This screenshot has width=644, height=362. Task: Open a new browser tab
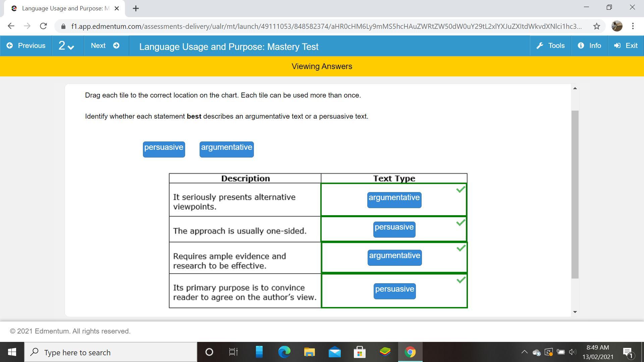pos(136,8)
